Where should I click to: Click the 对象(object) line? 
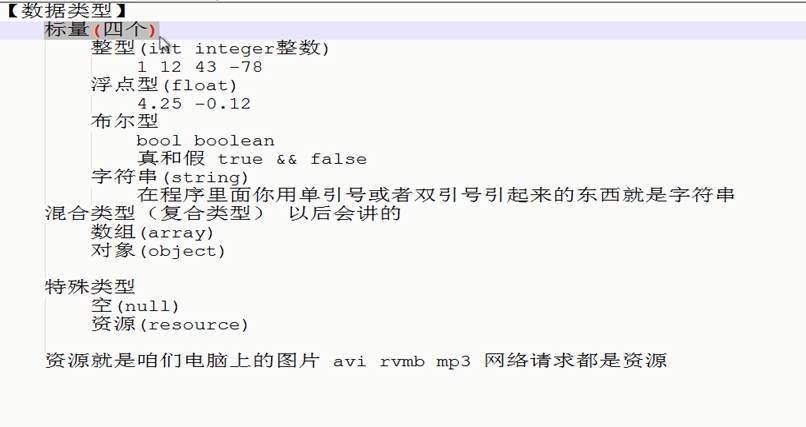tap(158, 251)
